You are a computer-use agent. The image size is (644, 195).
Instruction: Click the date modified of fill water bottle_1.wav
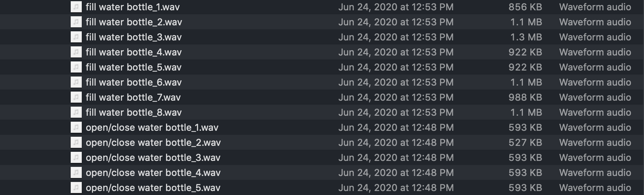coord(396,7)
